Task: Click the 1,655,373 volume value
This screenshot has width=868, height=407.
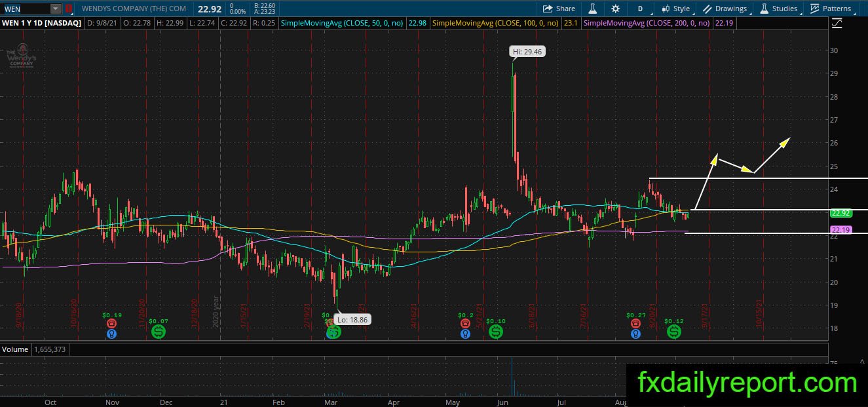Action: coord(49,349)
